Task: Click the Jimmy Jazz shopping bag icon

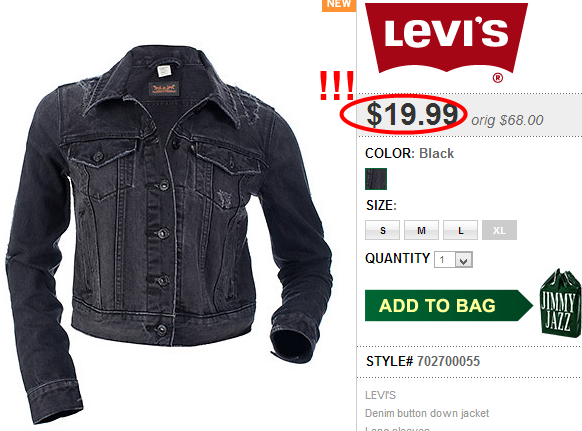Action: click(x=560, y=303)
